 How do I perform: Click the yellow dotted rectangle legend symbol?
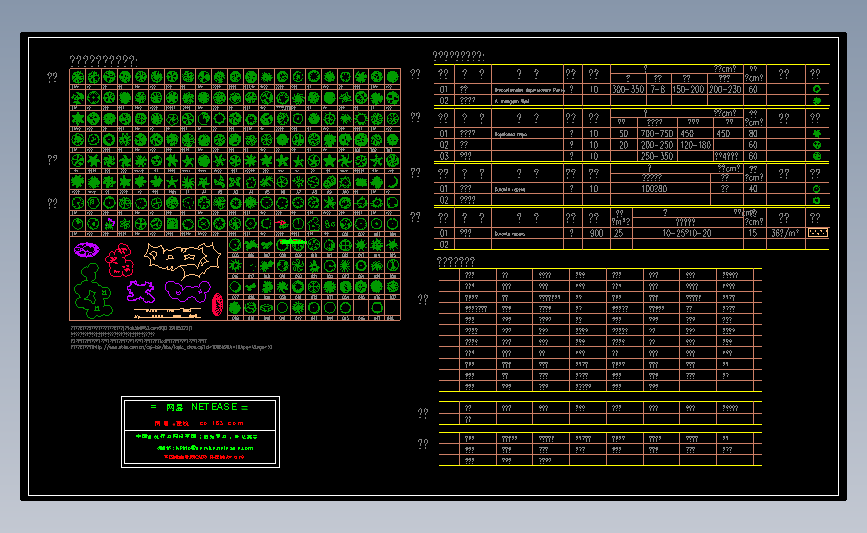818,233
